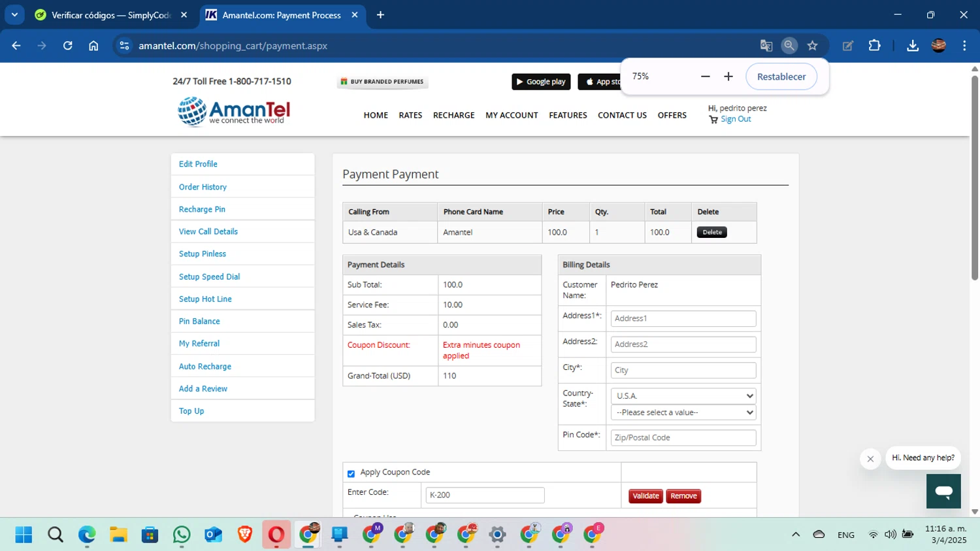Open the Chrome profile avatar
Screen dimensions: 980x551
point(939,46)
